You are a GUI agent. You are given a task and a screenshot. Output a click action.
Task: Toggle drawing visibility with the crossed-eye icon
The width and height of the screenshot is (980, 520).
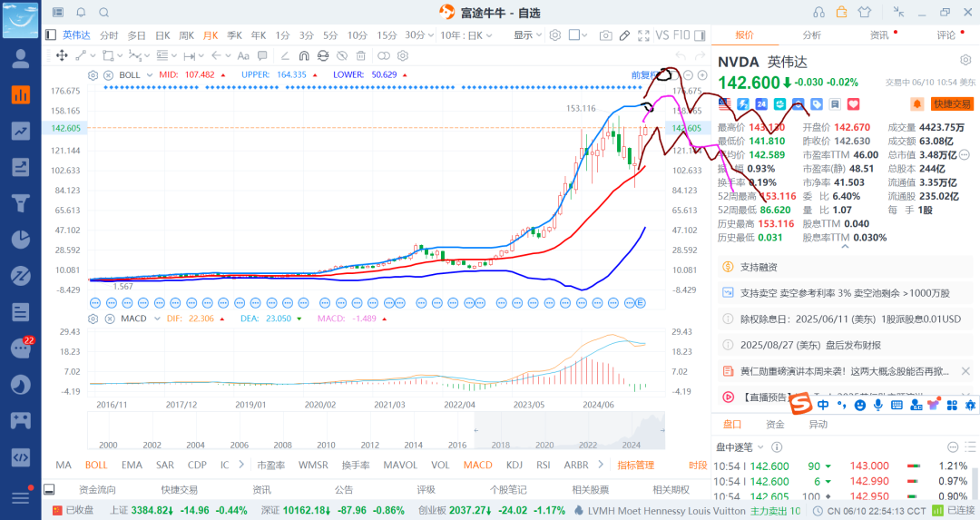341,55
